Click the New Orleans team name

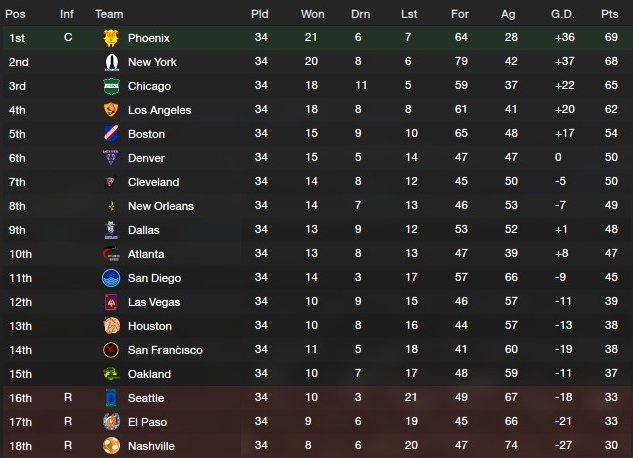pyautogui.click(x=161, y=206)
